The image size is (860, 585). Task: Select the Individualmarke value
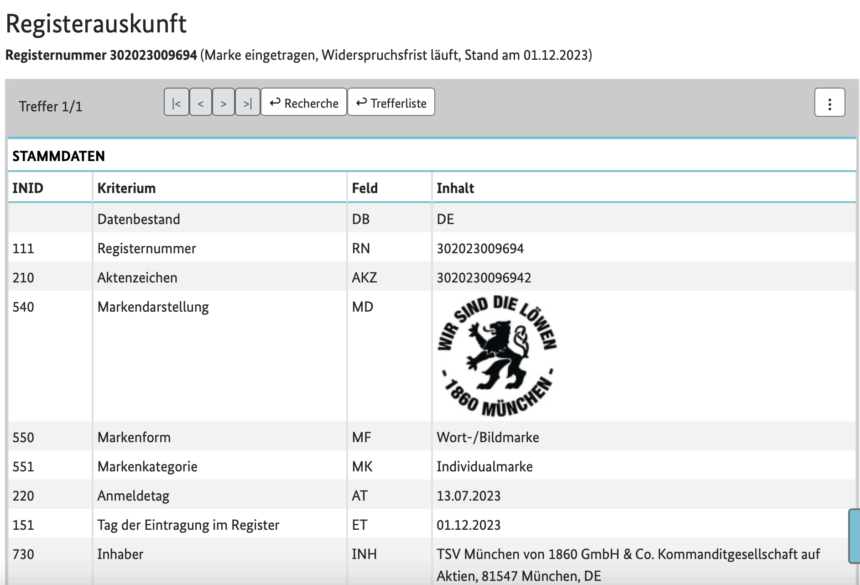click(484, 467)
